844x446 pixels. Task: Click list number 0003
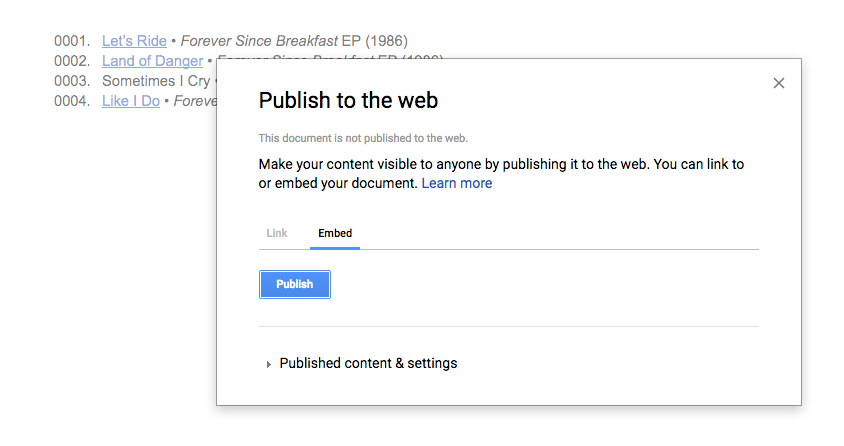[x=72, y=81]
